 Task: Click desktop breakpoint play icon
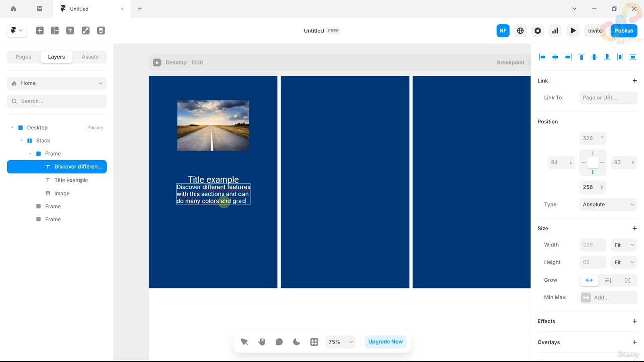[157, 62]
